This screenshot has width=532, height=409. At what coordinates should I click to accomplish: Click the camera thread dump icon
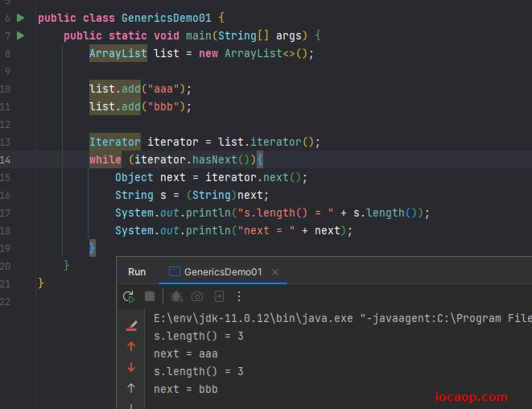[197, 296]
